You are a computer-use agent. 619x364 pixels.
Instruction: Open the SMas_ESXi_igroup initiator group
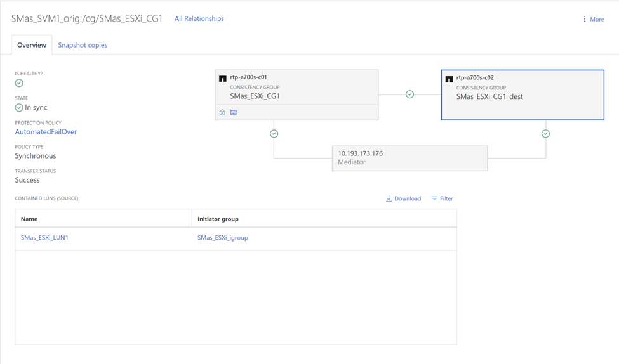(223, 238)
